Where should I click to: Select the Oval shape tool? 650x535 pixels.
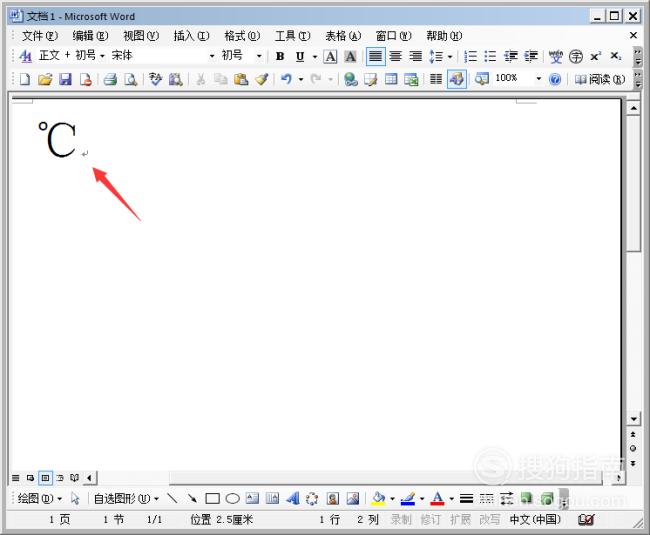[x=233, y=498]
